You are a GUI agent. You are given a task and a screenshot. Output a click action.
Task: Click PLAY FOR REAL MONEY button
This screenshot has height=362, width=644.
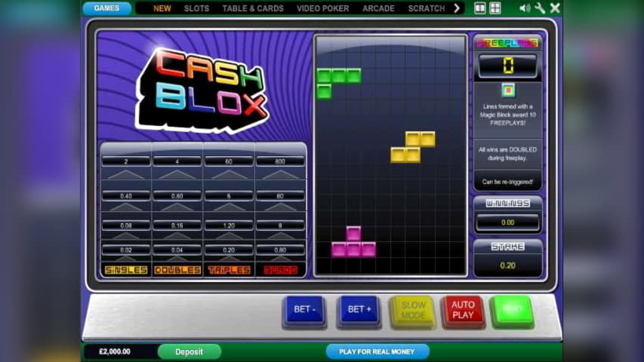coord(377,351)
